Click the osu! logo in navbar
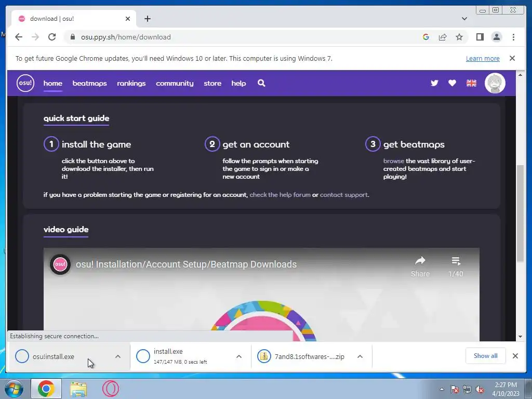The image size is (532, 399). pos(25,83)
